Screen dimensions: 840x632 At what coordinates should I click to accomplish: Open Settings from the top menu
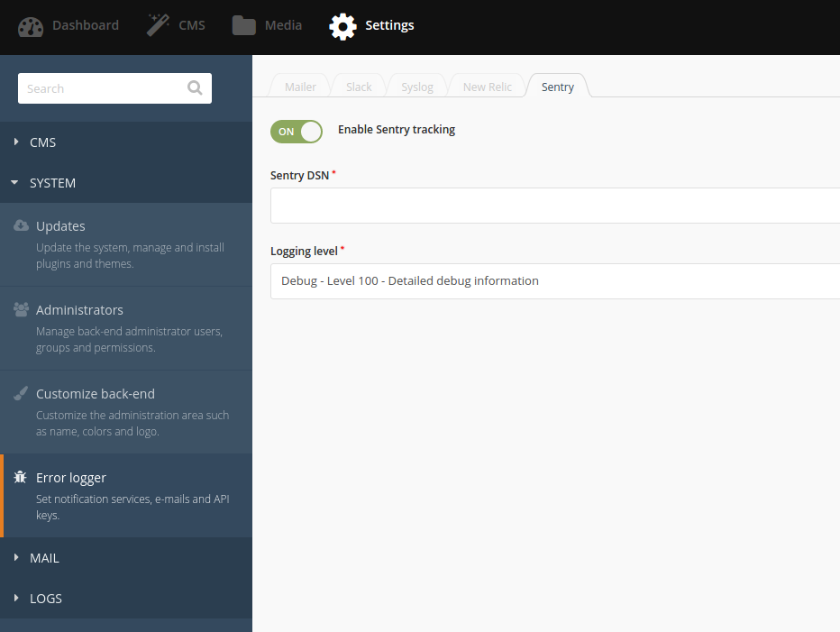(372, 26)
